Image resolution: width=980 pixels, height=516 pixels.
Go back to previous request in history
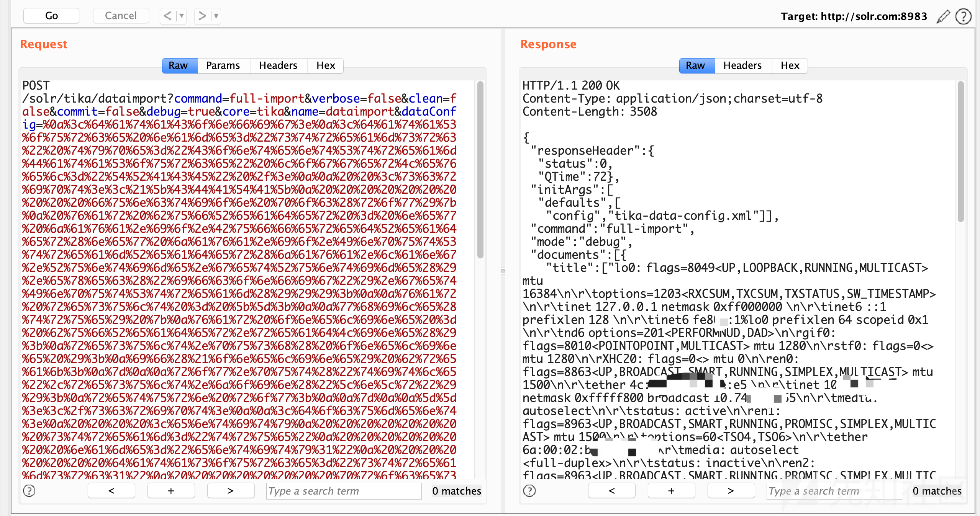pos(167,16)
